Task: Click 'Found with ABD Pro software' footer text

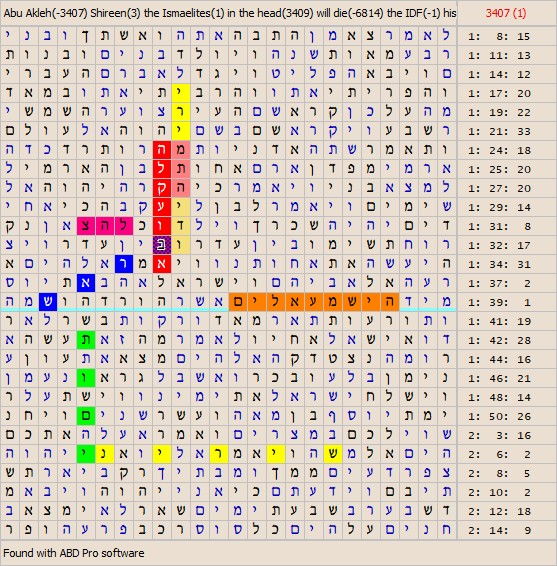Action: click(x=74, y=553)
